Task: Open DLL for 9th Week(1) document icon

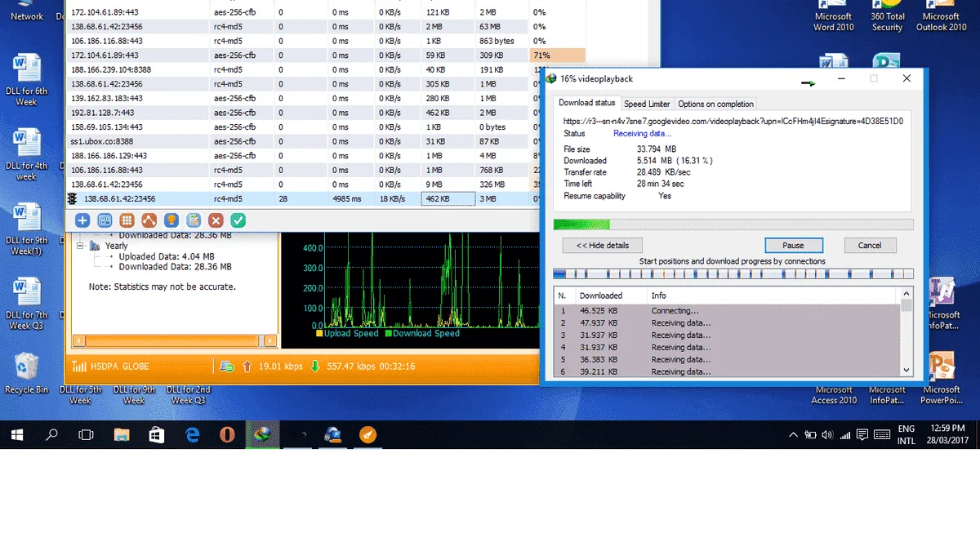Action: point(26,230)
